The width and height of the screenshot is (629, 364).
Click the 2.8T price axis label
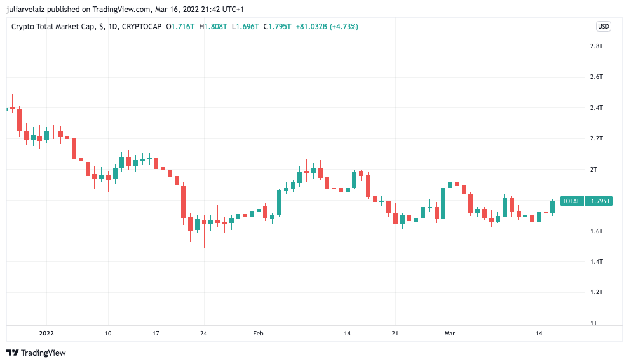596,46
